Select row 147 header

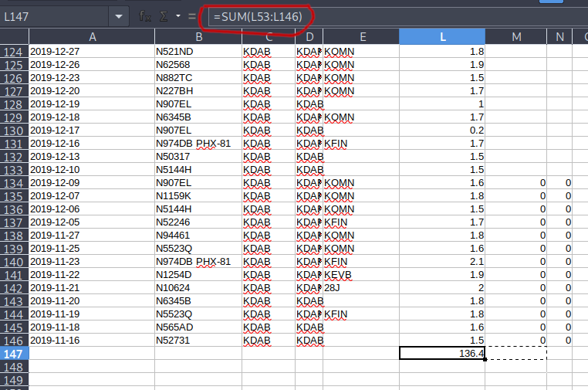click(x=14, y=353)
